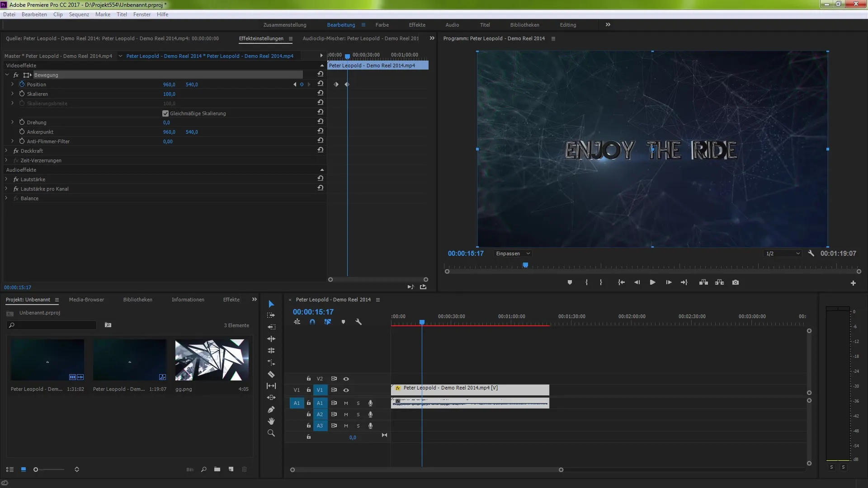The width and height of the screenshot is (868, 488).
Task: Open Einpassen zoom level dropdown
Action: pos(513,253)
